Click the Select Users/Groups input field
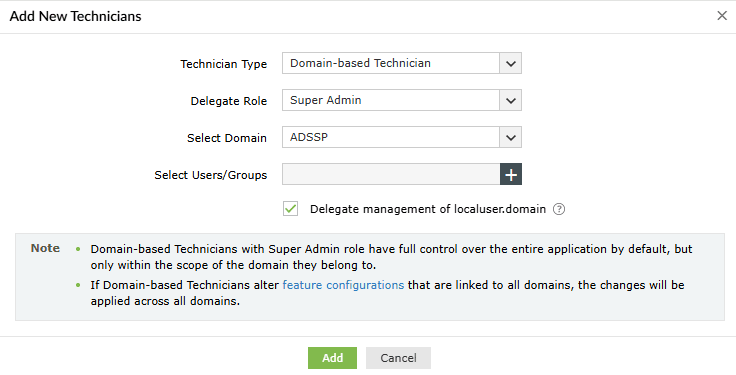736x375 pixels. click(391, 175)
